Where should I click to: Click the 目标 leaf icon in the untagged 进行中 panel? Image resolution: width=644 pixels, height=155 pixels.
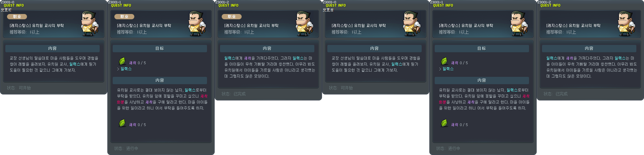coord(444,61)
